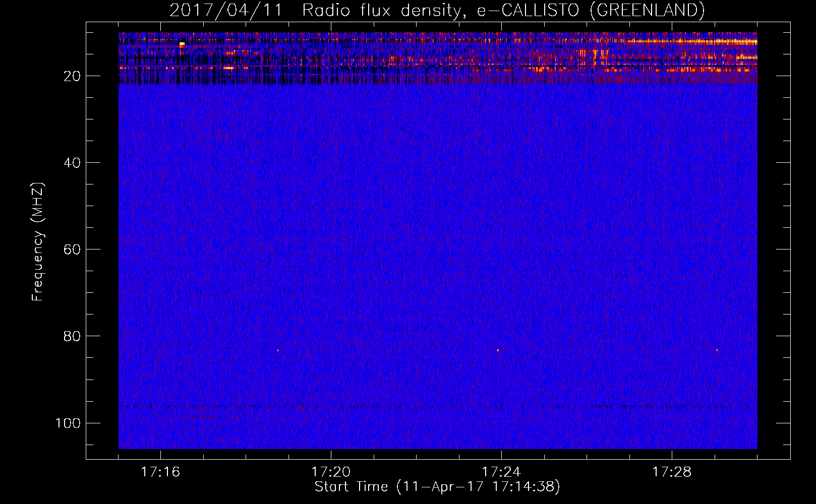Viewport: 816px width, 504px height.
Task: Click the 17:24 time tick label
Action: 501,472
